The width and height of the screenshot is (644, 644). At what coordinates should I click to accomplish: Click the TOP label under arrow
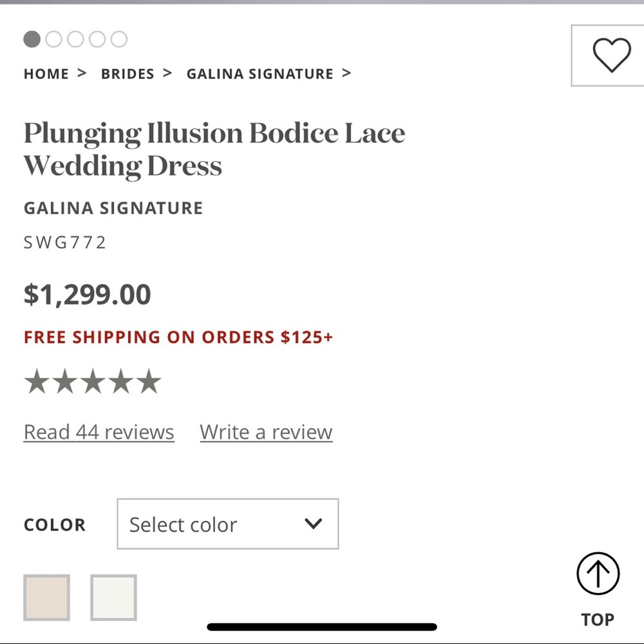click(x=598, y=620)
